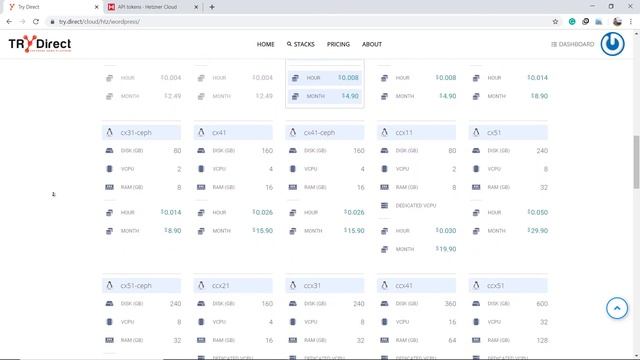Open the HOME menu item

[265, 44]
